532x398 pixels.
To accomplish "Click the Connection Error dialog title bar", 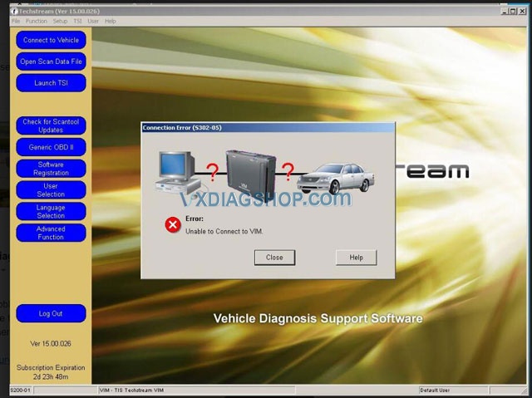I will (x=268, y=128).
